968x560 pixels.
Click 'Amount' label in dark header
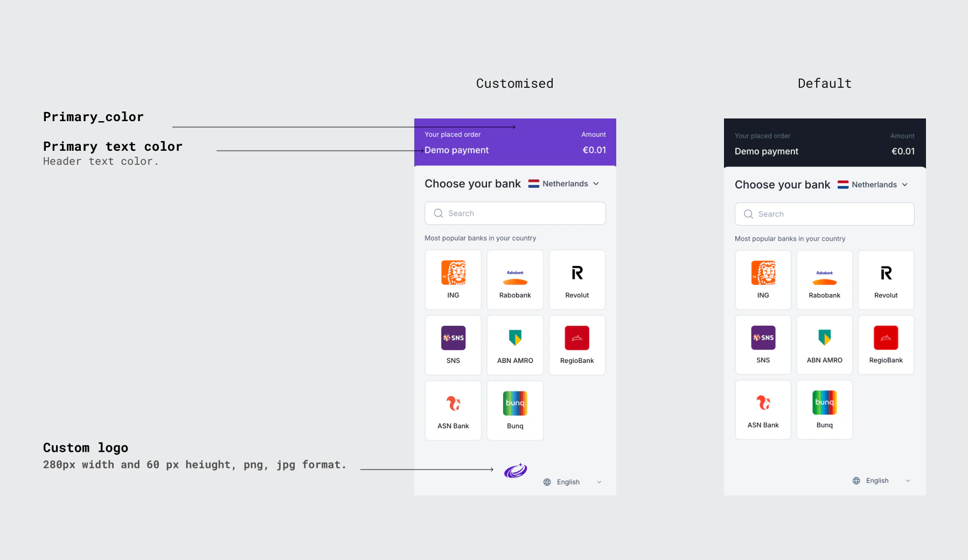tap(902, 136)
